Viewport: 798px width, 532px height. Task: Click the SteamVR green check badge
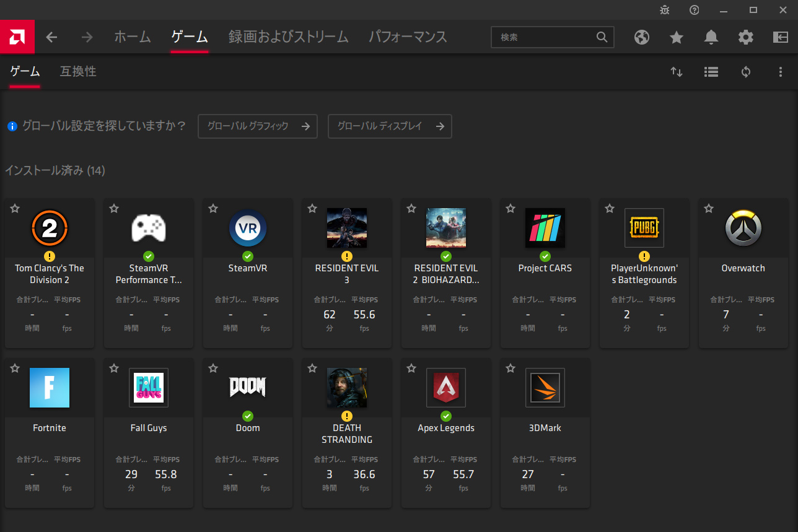click(x=248, y=256)
